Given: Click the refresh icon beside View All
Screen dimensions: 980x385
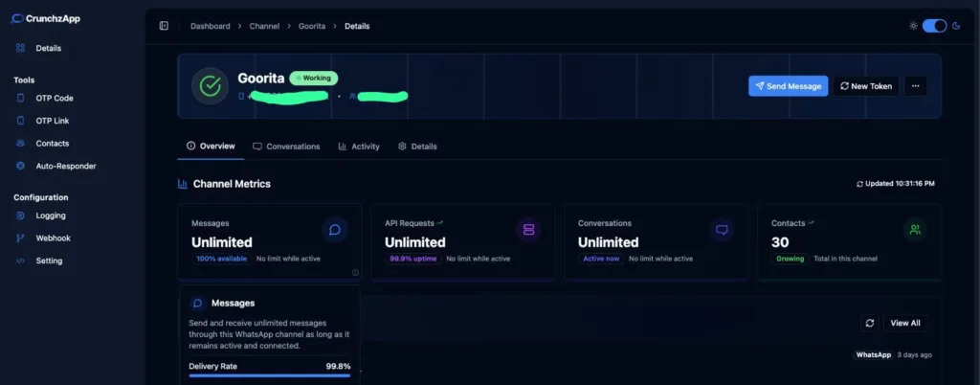Looking at the screenshot, I should tap(869, 323).
